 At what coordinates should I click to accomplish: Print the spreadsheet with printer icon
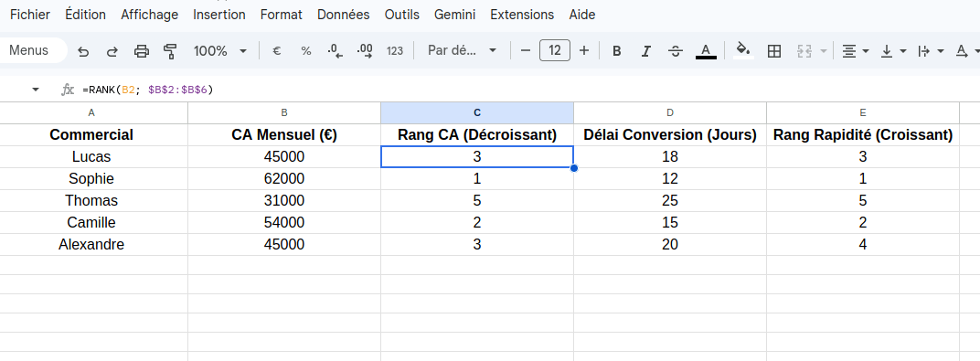click(x=142, y=51)
